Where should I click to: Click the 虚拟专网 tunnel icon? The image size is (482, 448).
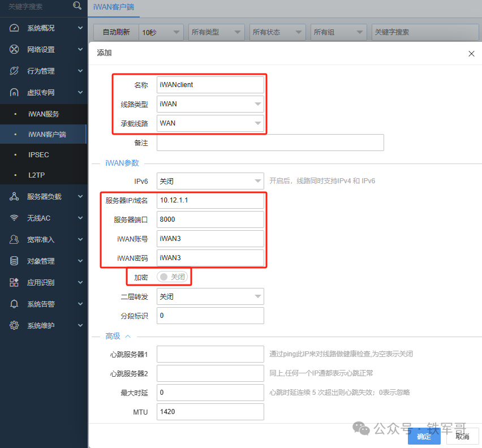tap(14, 92)
